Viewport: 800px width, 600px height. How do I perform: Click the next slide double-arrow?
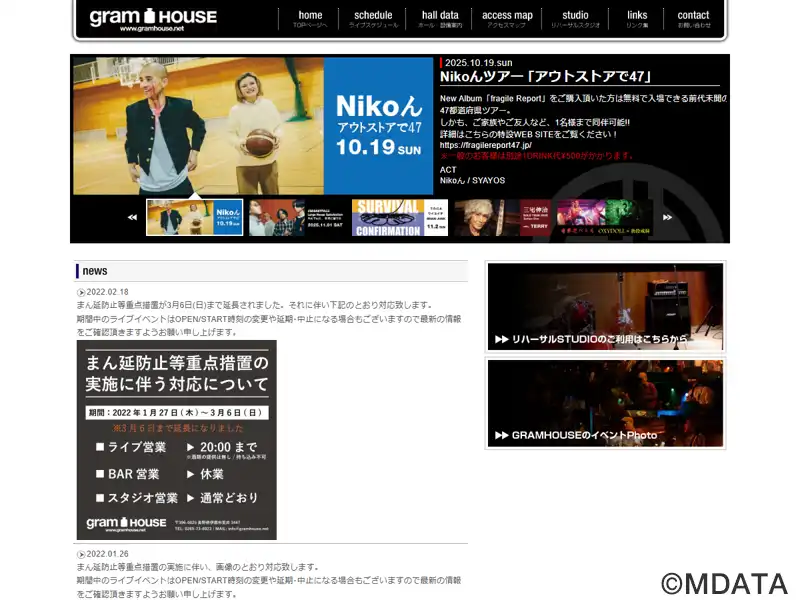[667, 217]
